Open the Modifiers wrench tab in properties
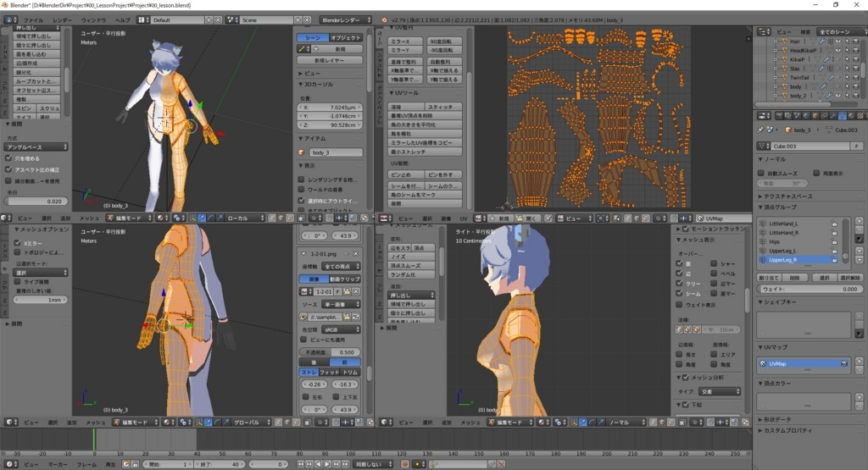868x470 pixels. tap(833, 115)
